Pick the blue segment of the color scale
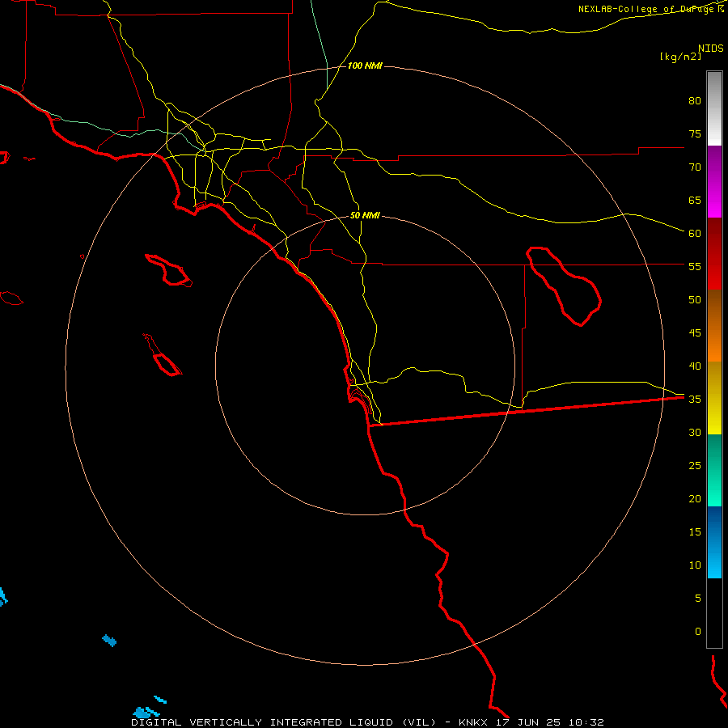728x728 pixels. [x=714, y=542]
